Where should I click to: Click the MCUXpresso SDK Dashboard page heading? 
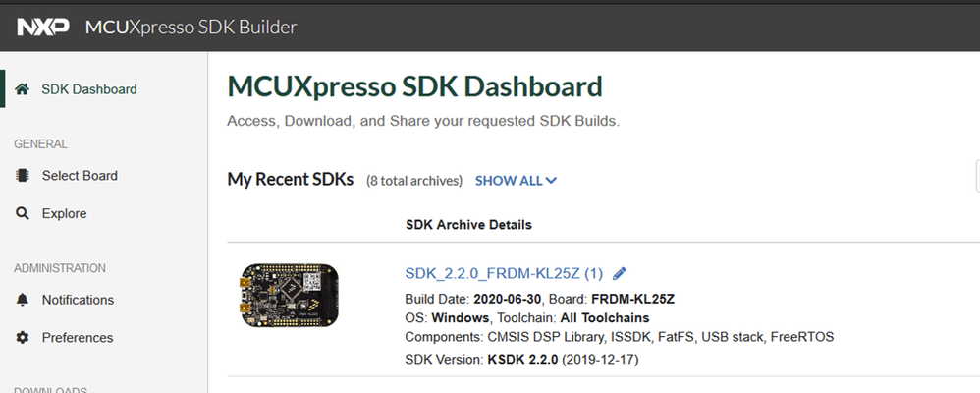414,86
